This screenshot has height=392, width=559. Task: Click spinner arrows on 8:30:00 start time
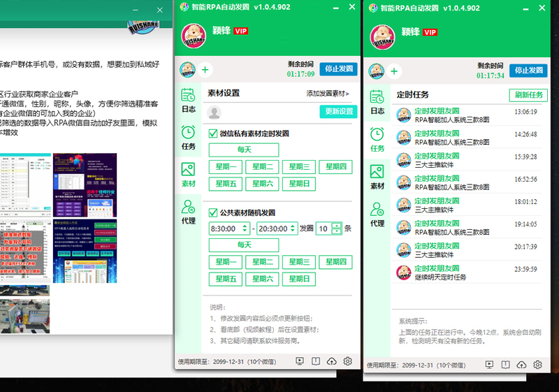coord(245,228)
